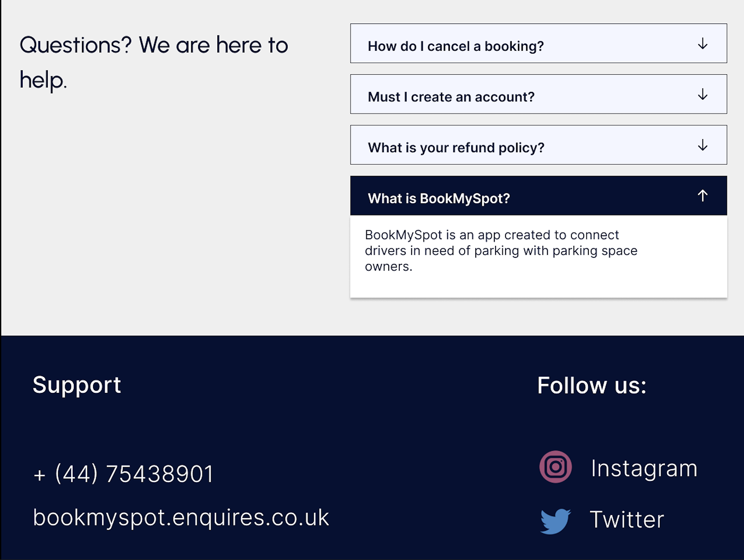
Task: Click the down arrow on cancel booking question
Action: [x=702, y=44]
